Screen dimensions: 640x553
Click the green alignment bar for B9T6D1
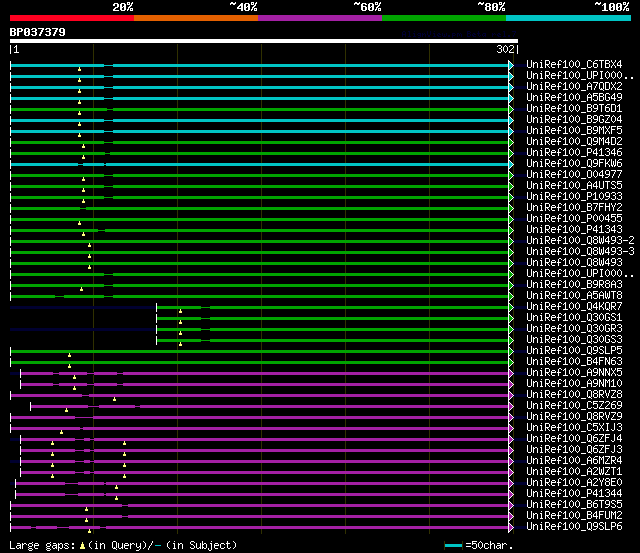[260, 109]
